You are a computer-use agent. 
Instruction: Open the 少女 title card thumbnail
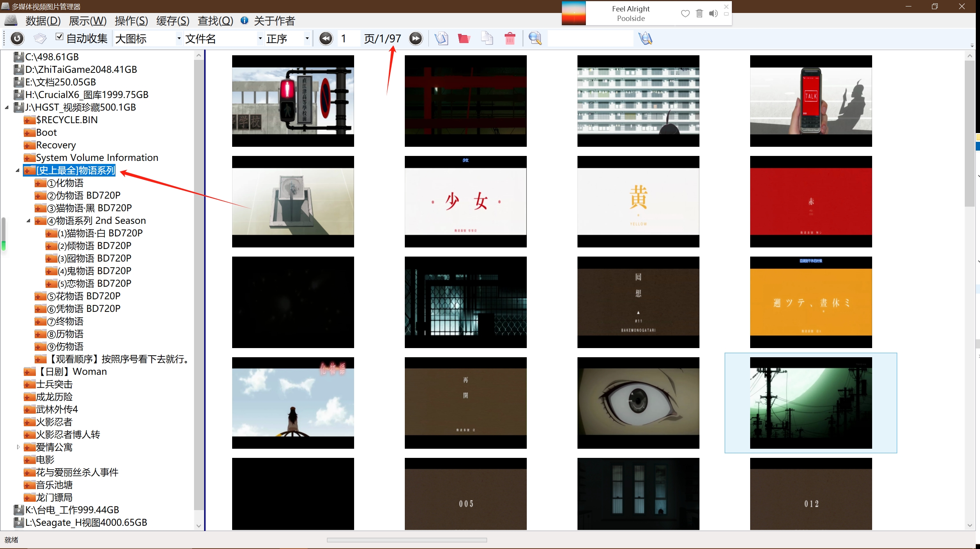466,202
